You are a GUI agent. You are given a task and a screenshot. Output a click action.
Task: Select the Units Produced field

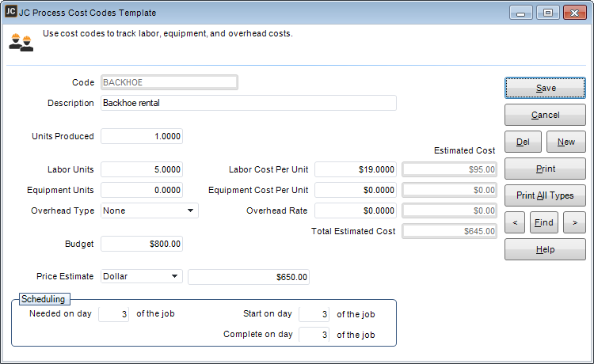[x=142, y=136]
